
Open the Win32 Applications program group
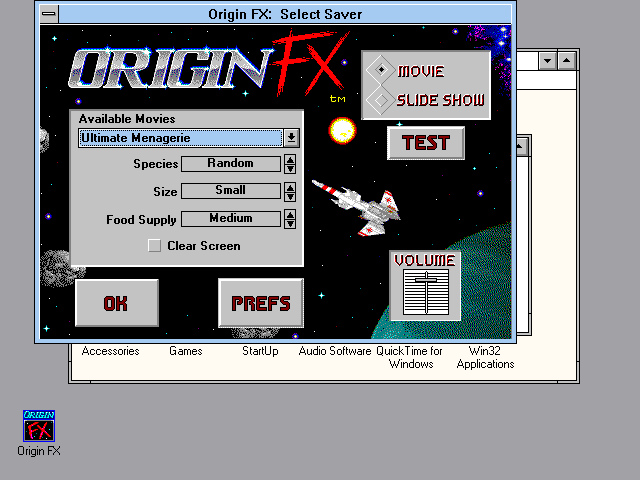(x=485, y=357)
